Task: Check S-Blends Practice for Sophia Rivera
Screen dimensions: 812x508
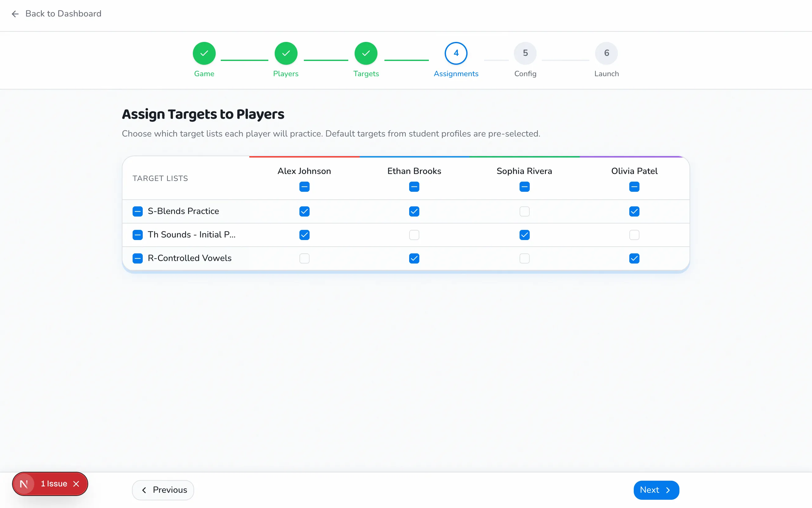Action: click(524, 211)
